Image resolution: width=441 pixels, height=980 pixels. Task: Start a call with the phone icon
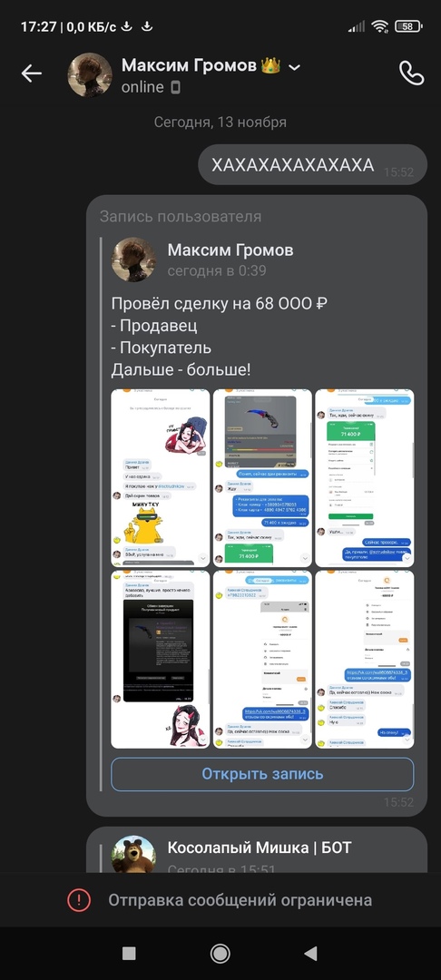tap(411, 73)
